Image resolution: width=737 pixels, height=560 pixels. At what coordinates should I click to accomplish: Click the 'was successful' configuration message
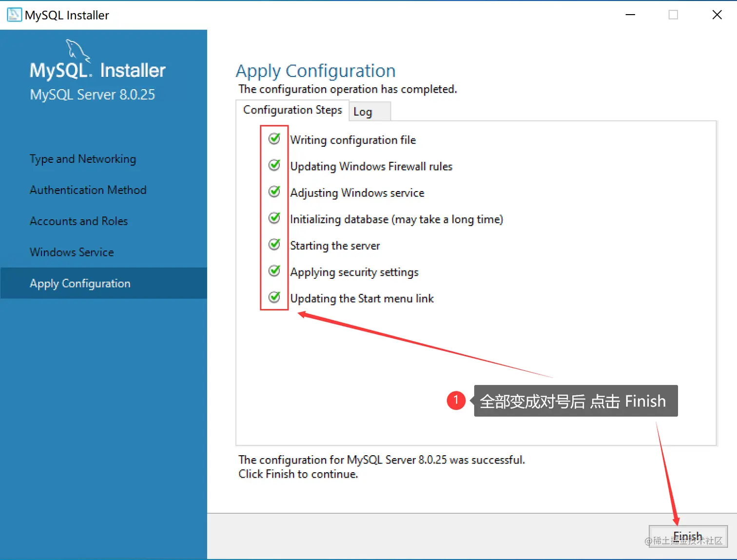coord(382,460)
